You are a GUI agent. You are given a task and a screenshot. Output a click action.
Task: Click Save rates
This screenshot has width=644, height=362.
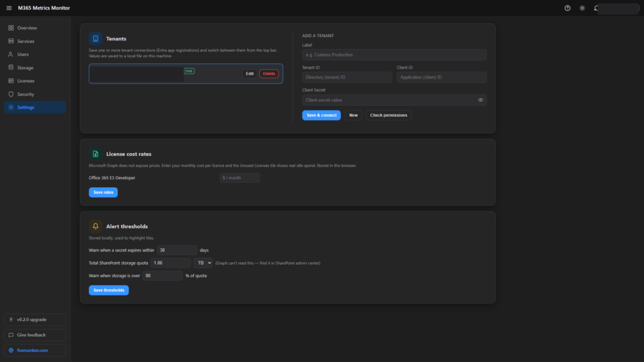pyautogui.click(x=103, y=192)
